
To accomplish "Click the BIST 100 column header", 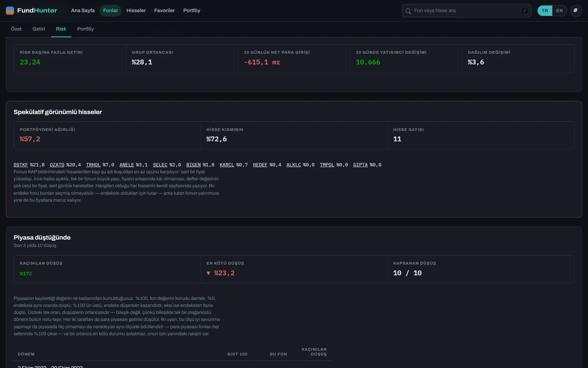I will (x=237, y=354).
